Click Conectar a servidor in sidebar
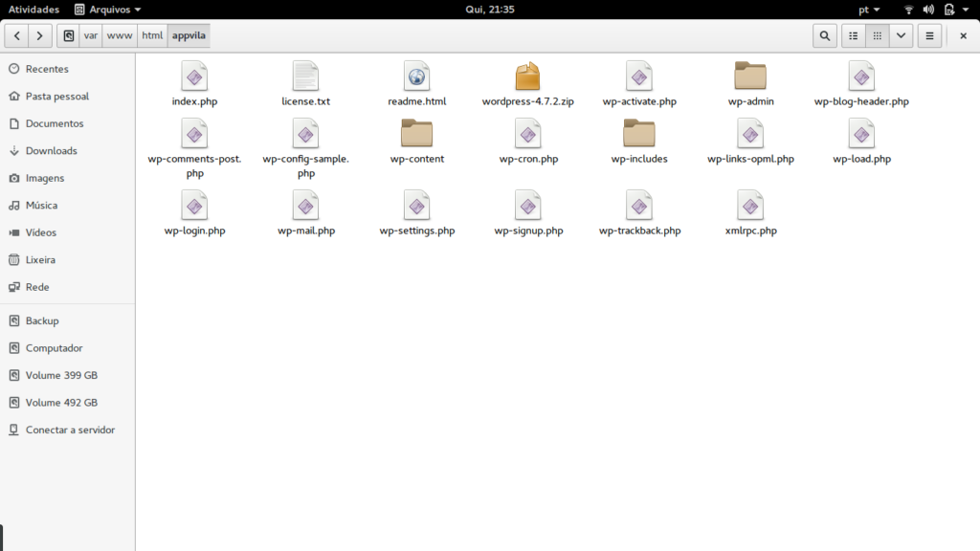Image resolution: width=980 pixels, height=551 pixels. click(x=70, y=430)
